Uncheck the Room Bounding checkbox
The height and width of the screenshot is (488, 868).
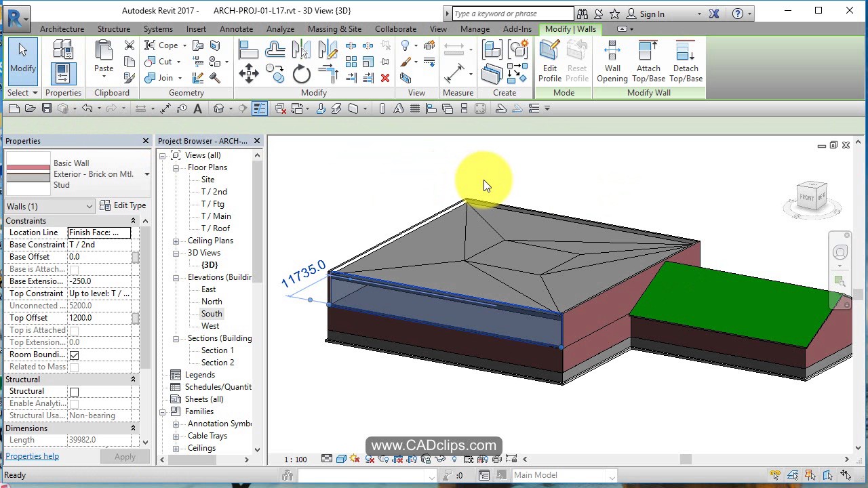75,354
